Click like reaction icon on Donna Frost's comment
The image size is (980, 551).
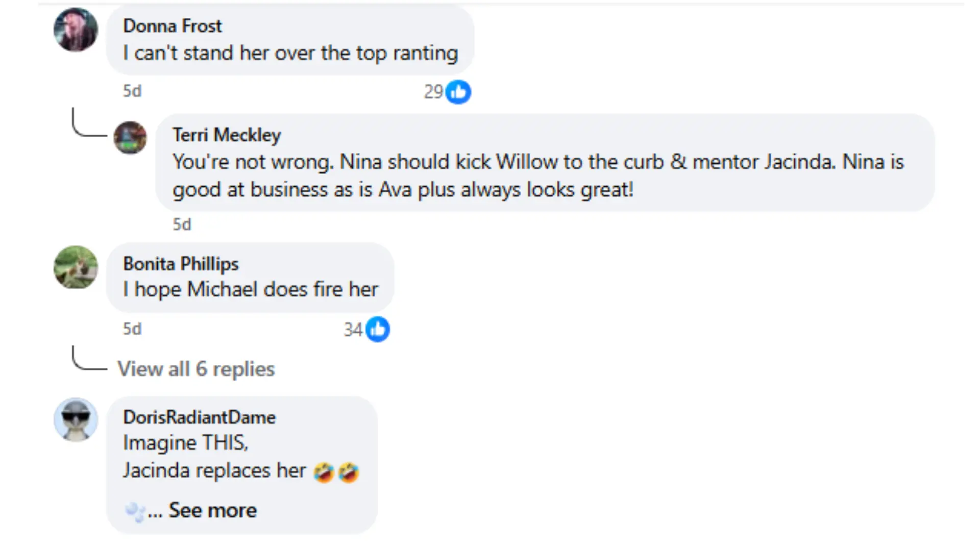click(x=458, y=92)
